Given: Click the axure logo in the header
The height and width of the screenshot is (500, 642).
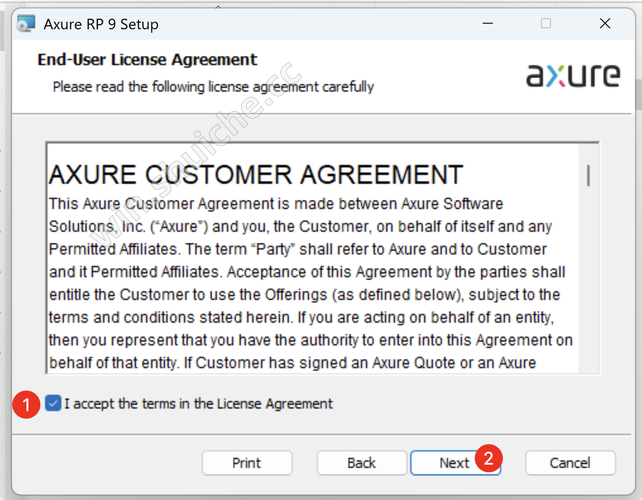Looking at the screenshot, I should click(573, 75).
